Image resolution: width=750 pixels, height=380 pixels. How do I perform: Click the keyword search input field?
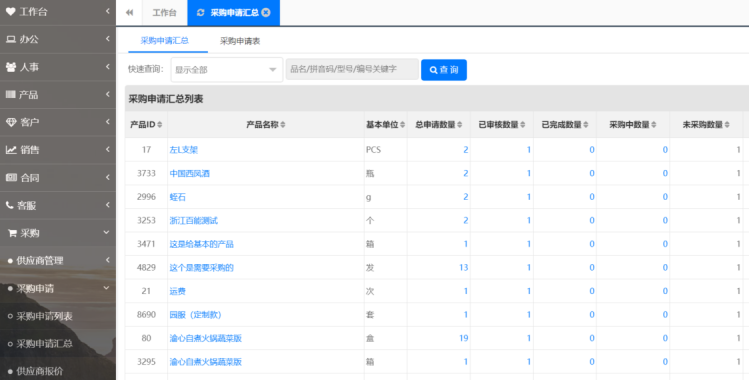click(x=353, y=69)
